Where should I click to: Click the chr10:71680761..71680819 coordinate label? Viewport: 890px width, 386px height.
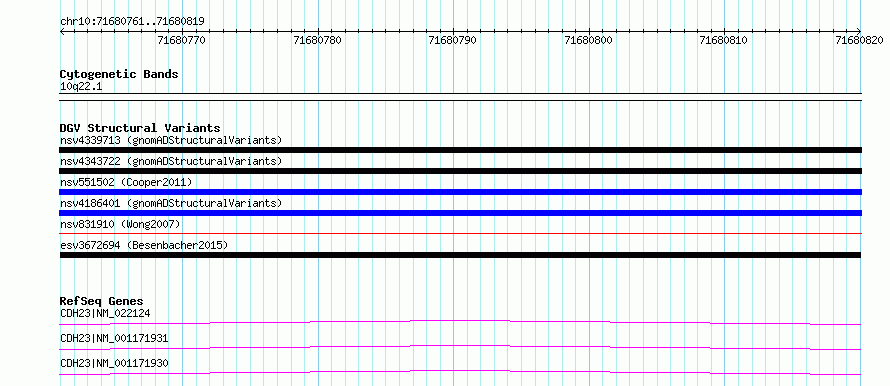click(x=132, y=22)
